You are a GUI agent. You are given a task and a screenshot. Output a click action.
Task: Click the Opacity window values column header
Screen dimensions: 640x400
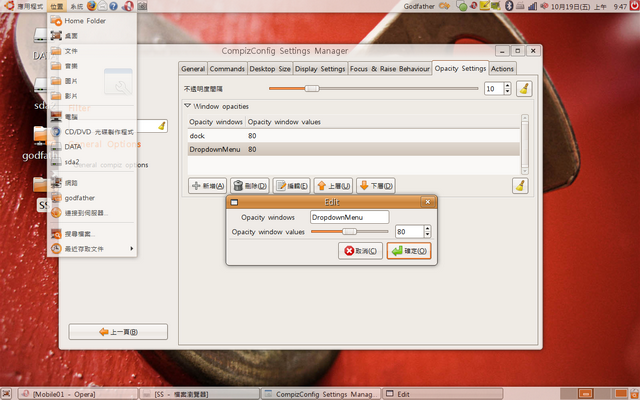pyautogui.click(x=284, y=122)
